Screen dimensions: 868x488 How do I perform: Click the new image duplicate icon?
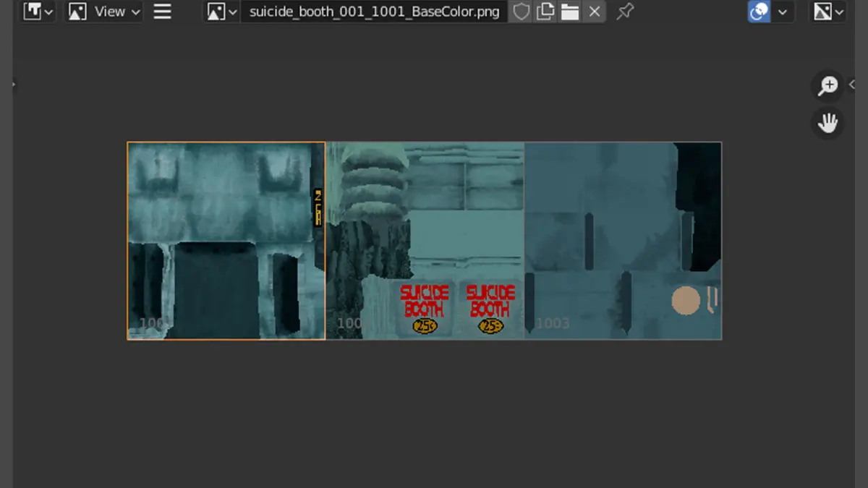[545, 12]
